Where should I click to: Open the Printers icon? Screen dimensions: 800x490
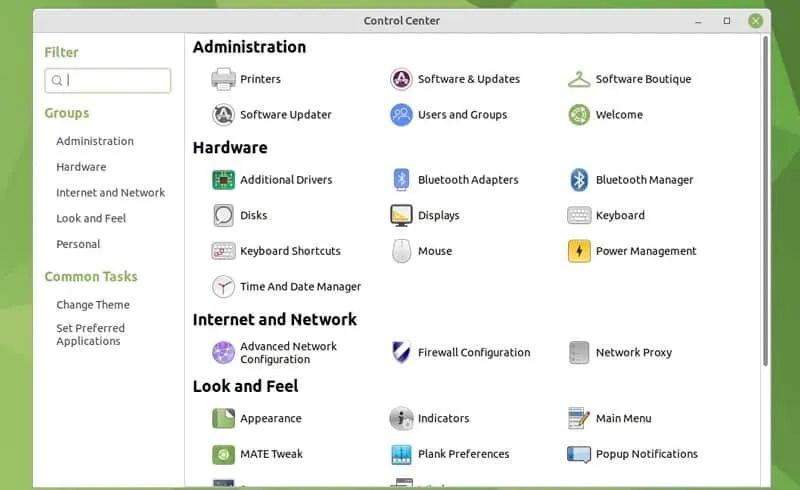click(x=223, y=79)
